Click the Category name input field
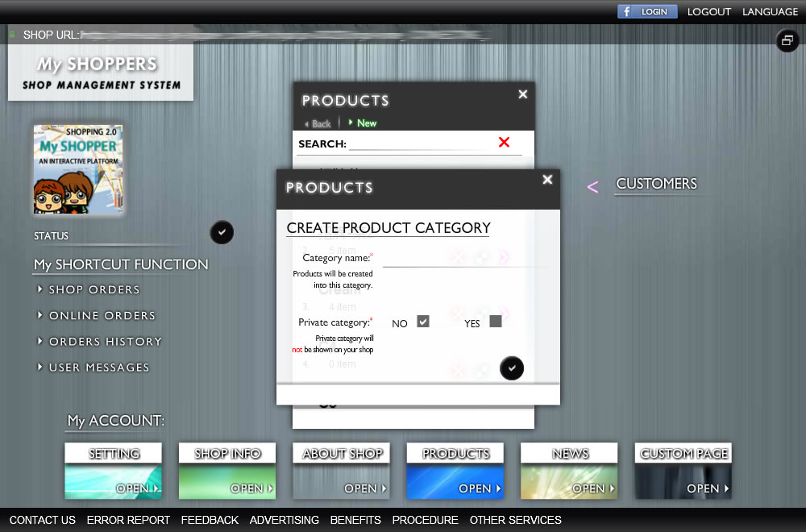806x532 pixels. click(463, 258)
